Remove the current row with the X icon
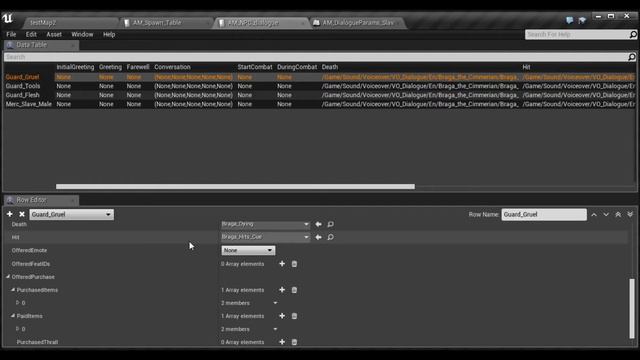The width and height of the screenshot is (640, 360). [22, 214]
